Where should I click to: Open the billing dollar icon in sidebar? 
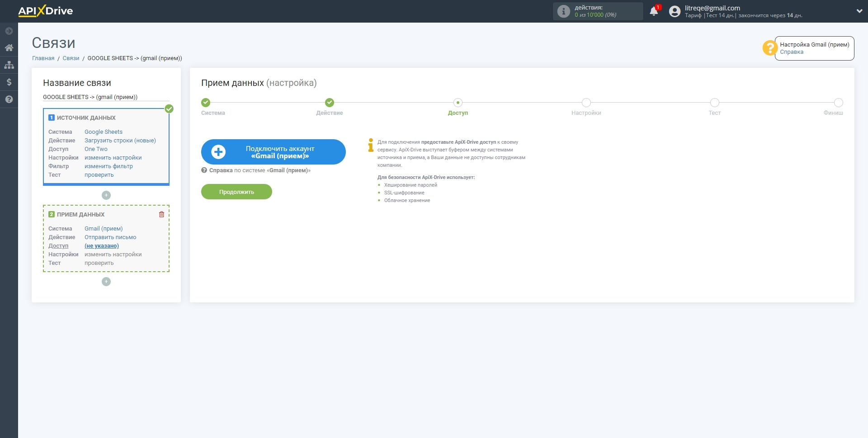click(x=9, y=82)
